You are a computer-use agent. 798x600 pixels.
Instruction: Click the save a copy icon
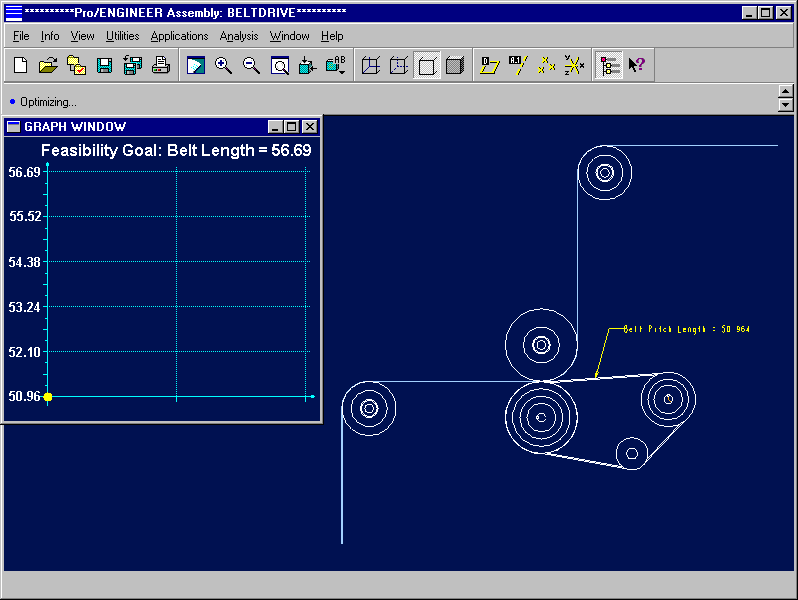coord(133,66)
